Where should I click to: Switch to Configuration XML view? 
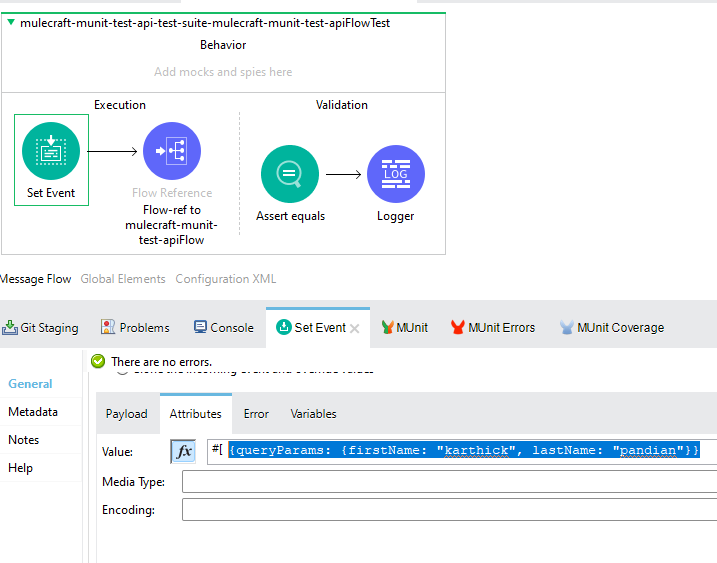tap(225, 279)
